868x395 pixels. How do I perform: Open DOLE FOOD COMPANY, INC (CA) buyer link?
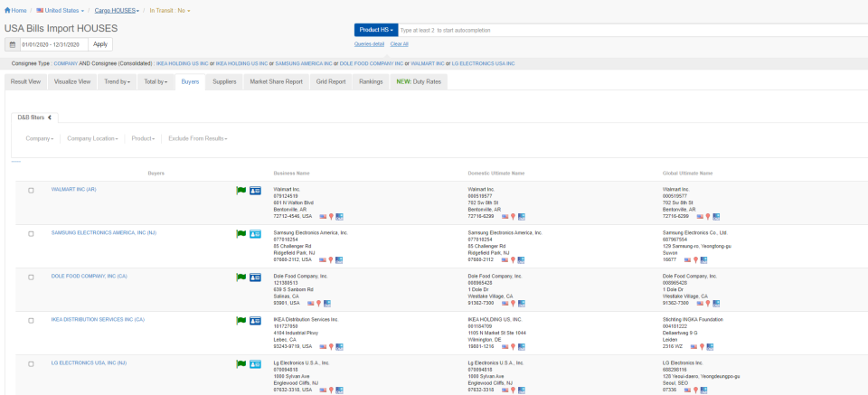[x=90, y=276]
